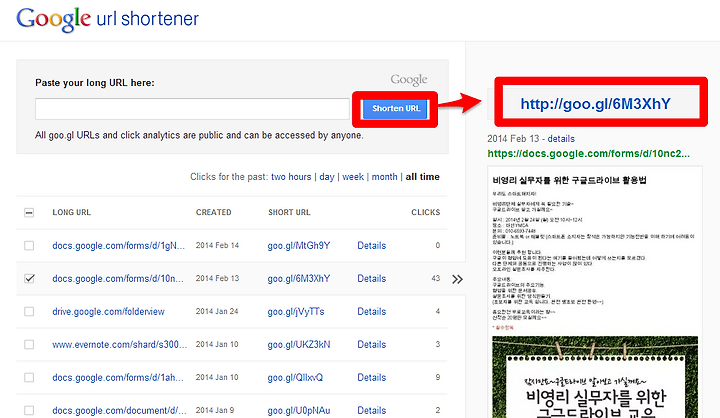Click the 2014 Feb 14 created date
The image size is (720, 418).
[217, 246]
